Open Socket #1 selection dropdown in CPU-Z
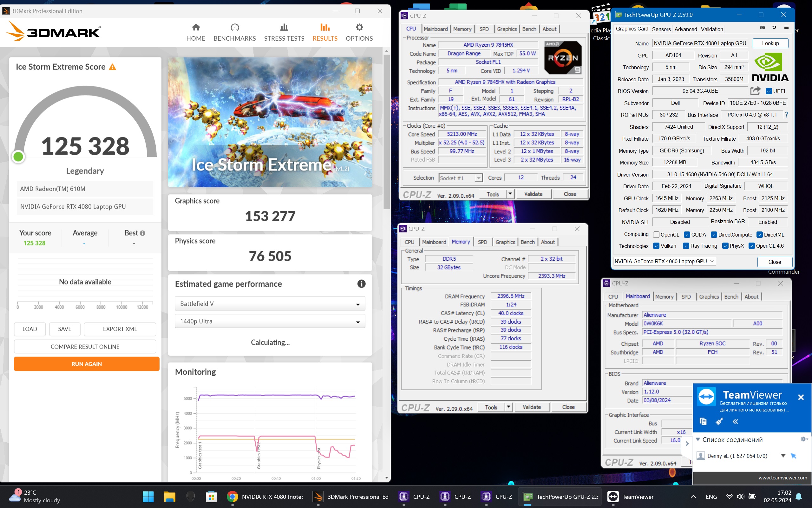The image size is (812, 508). (x=460, y=178)
